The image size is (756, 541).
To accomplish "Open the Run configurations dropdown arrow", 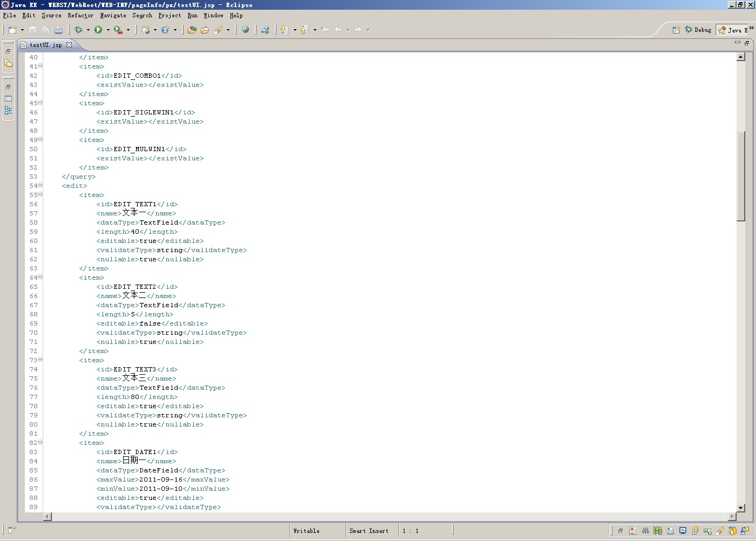I will click(x=108, y=30).
